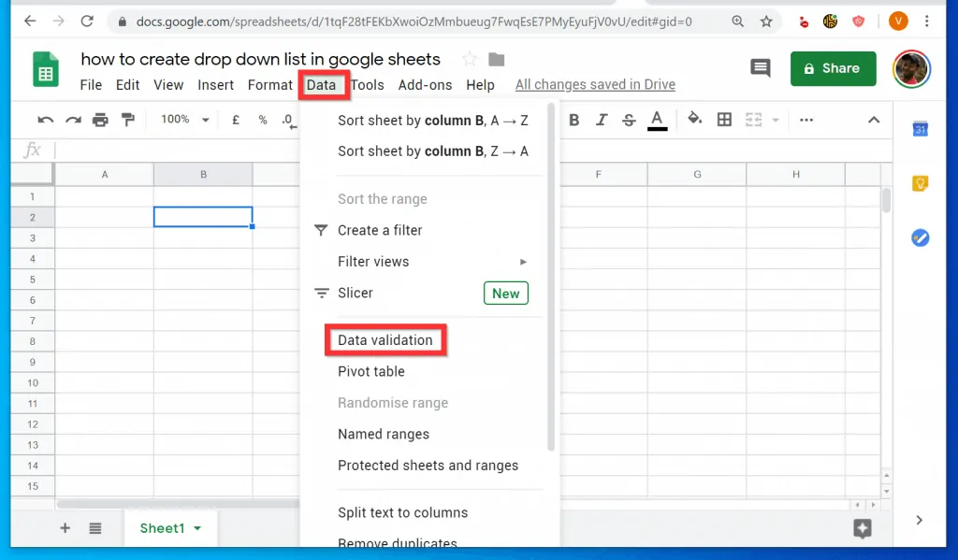
Task: Click the Share button
Action: coord(833,68)
